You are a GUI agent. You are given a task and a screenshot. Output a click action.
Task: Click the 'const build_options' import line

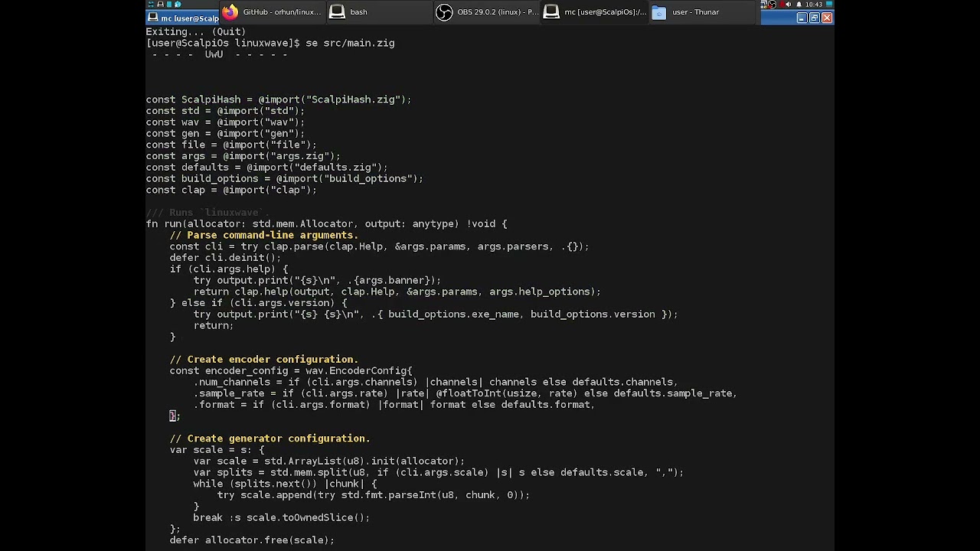click(285, 178)
